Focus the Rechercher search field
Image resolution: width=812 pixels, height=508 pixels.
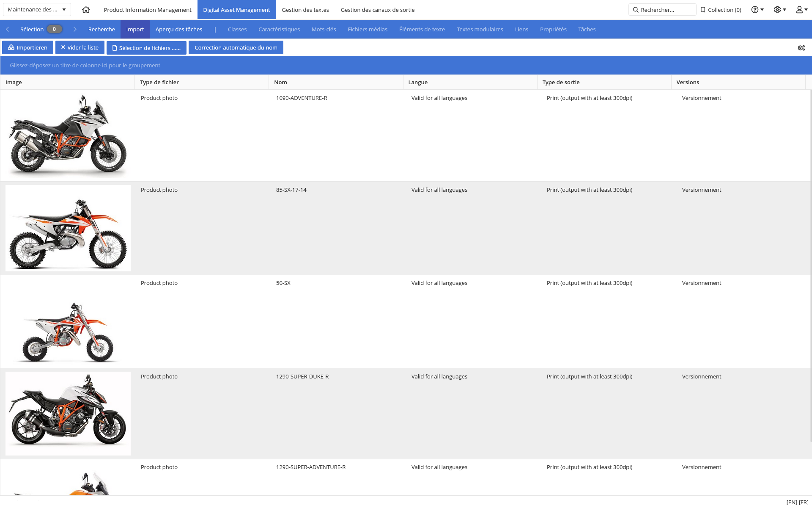pos(662,10)
